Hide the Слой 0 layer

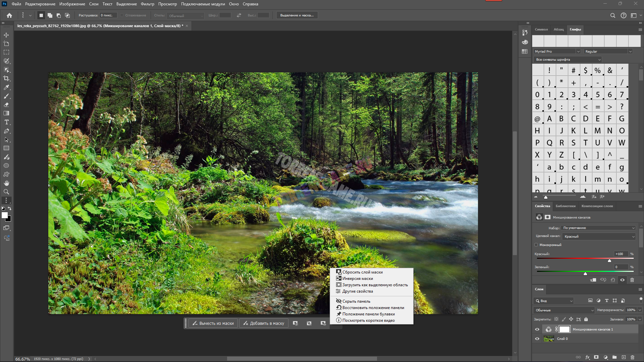(x=537, y=339)
